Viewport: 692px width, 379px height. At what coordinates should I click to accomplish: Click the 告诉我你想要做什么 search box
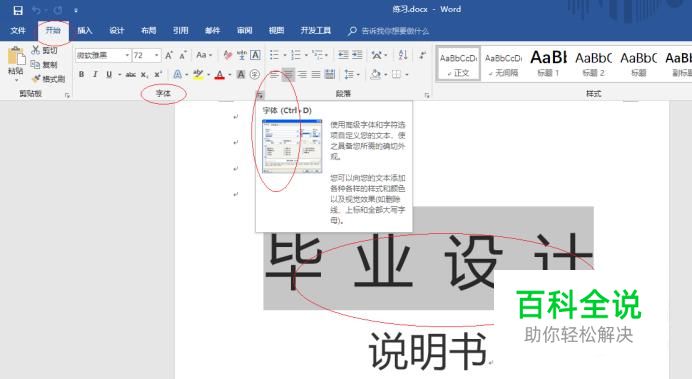tap(388, 31)
